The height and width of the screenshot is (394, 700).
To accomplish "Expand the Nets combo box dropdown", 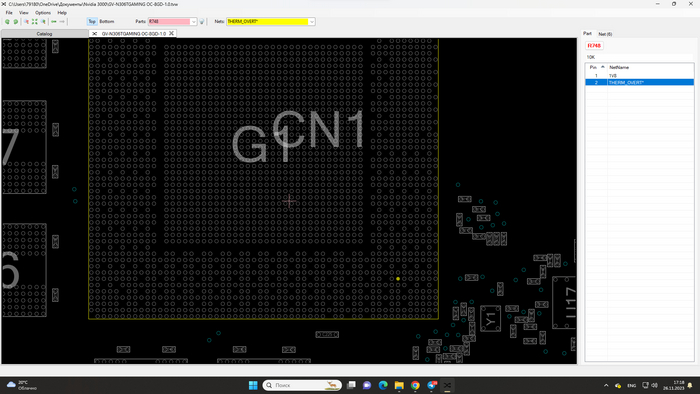I will tap(312, 21).
